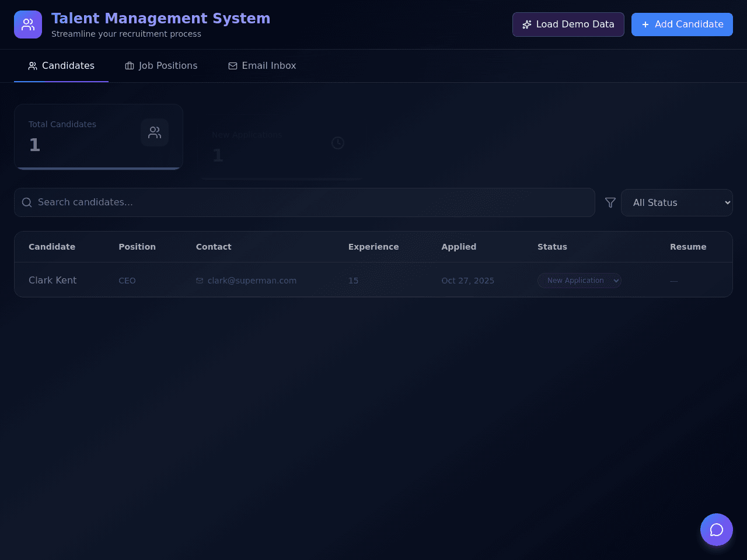Screen dimensions: 747x560
Task: Click the Position column header
Action: pyautogui.click(x=137, y=247)
